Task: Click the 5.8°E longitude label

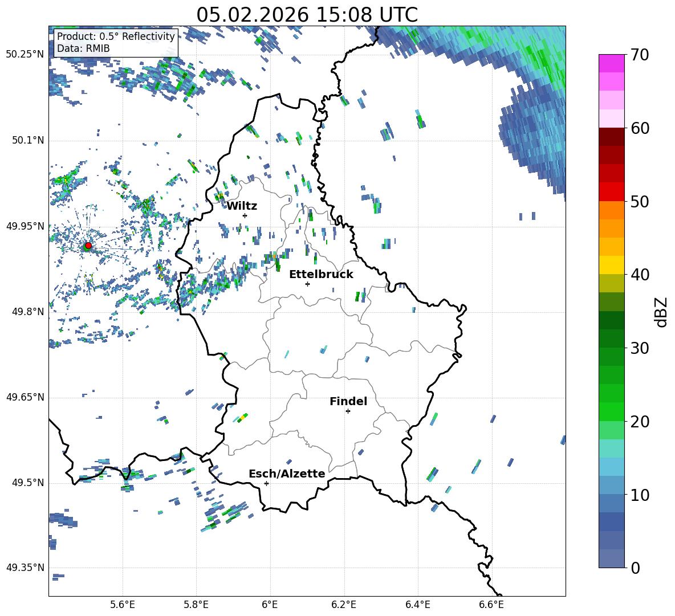Action: click(x=196, y=605)
